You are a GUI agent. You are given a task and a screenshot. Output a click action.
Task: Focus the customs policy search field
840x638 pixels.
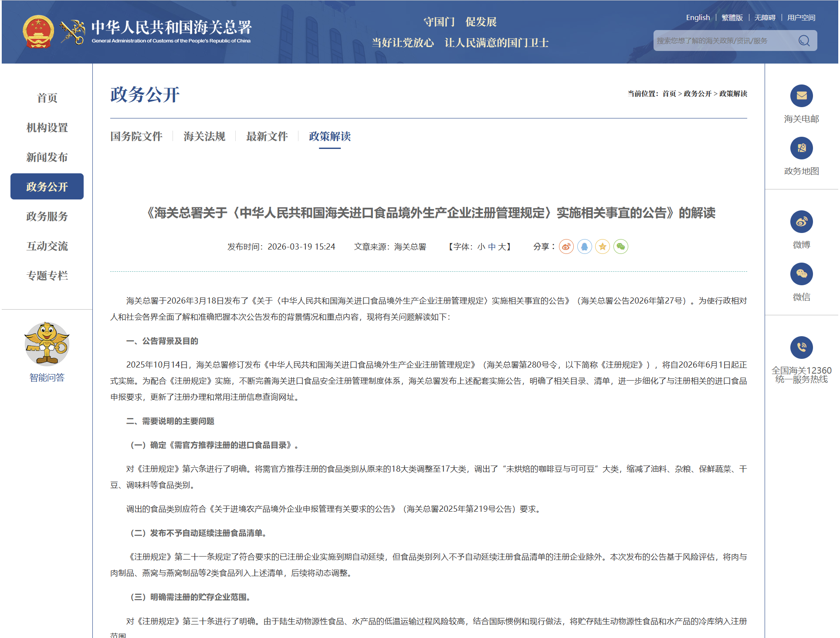pos(724,41)
